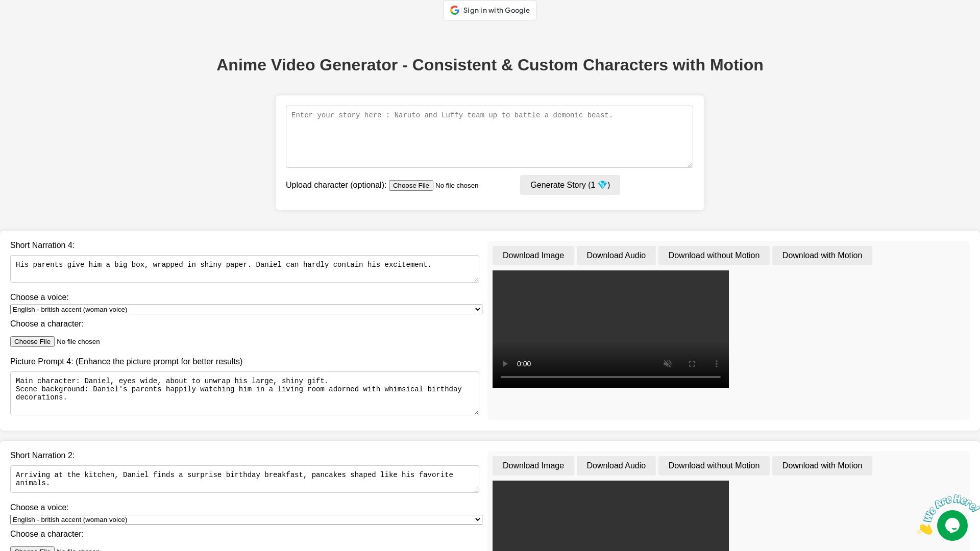
Task: Click the fullscreen toggle on narration 4 video
Action: point(692,363)
